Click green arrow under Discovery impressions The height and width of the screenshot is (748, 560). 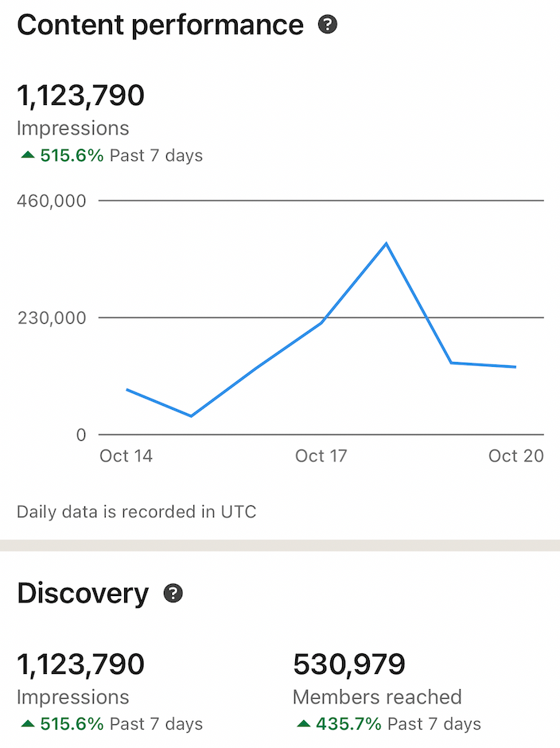point(27,724)
